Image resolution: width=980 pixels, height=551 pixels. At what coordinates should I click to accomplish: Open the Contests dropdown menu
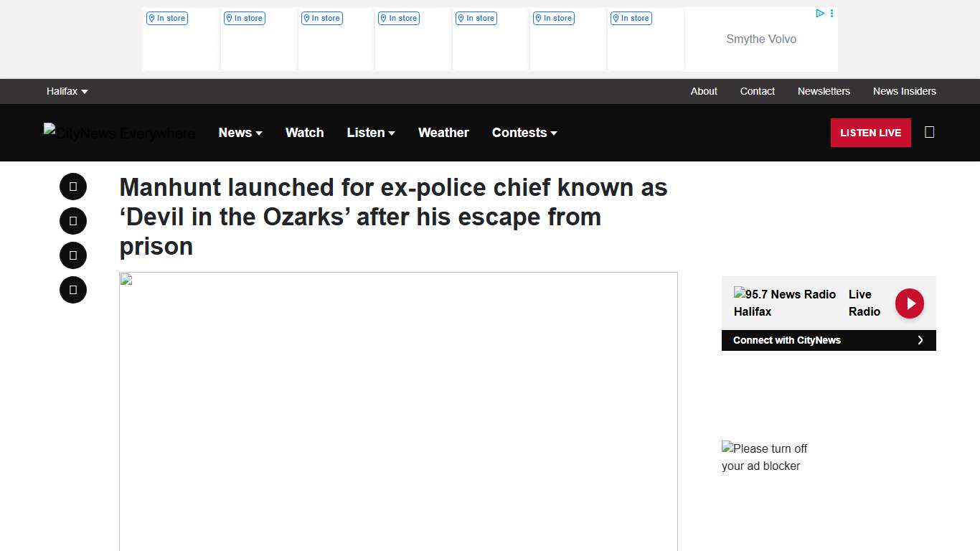(x=524, y=133)
